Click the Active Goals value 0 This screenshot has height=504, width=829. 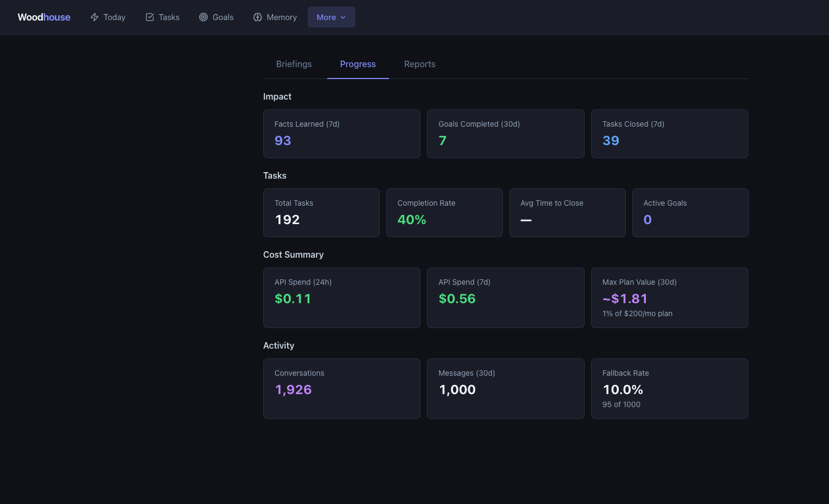click(647, 220)
